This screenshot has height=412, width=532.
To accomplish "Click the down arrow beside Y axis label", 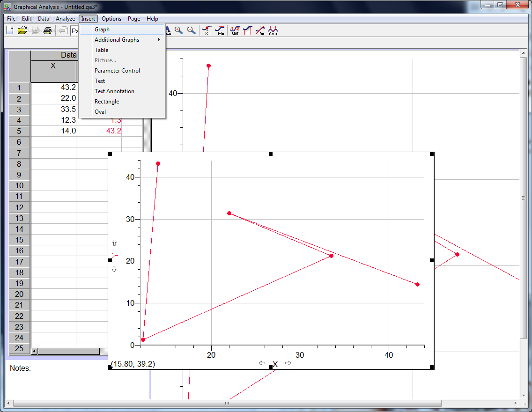I will [x=114, y=269].
